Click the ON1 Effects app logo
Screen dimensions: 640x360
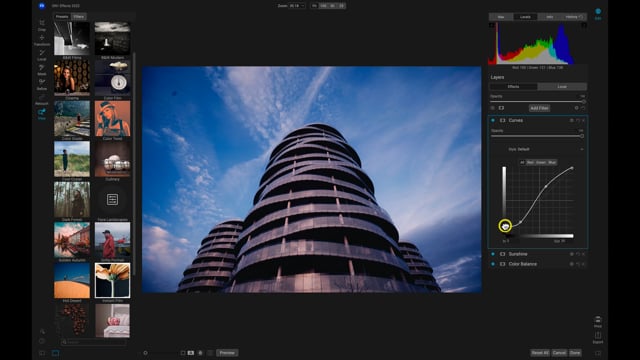(x=42, y=6)
